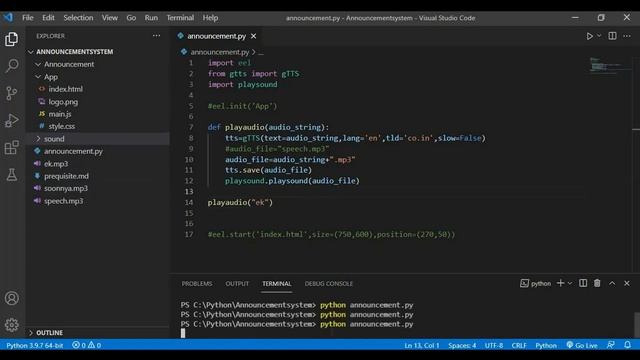Change language mode Python
Viewport: 640px width, 360px height.
click(x=546, y=345)
